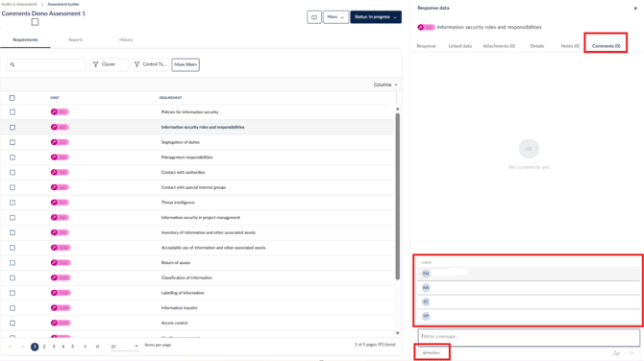
Task: Go to page 5 in pagination
Action: point(73,347)
